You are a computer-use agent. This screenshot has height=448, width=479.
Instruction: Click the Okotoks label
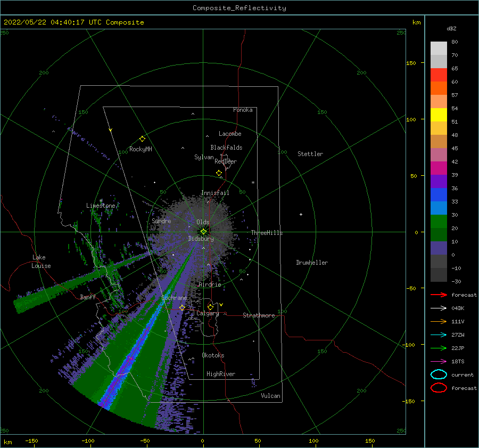pyautogui.click(x=213, y=355)
